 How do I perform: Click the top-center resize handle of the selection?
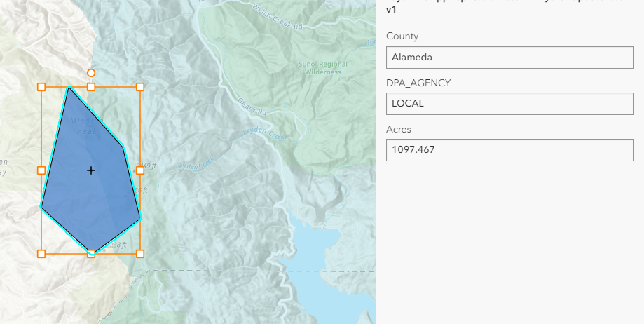[91, 87]
